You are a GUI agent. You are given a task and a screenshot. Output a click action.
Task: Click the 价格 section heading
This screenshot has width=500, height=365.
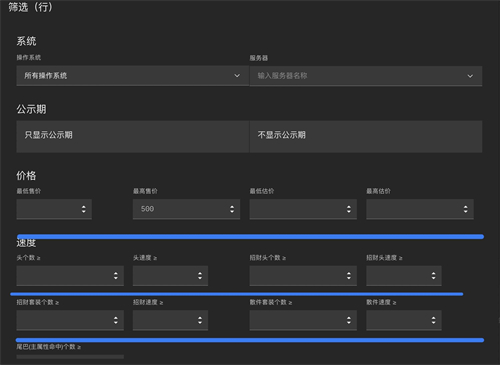coord(26,176)
